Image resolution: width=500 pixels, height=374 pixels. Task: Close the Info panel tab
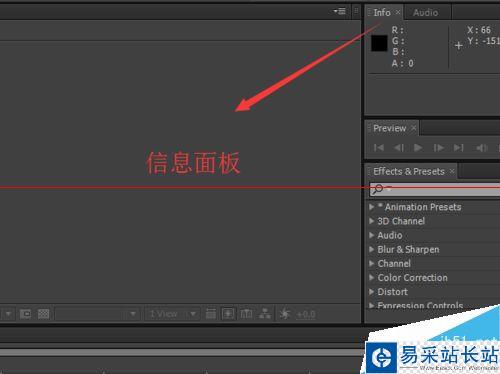click(398, 12)
